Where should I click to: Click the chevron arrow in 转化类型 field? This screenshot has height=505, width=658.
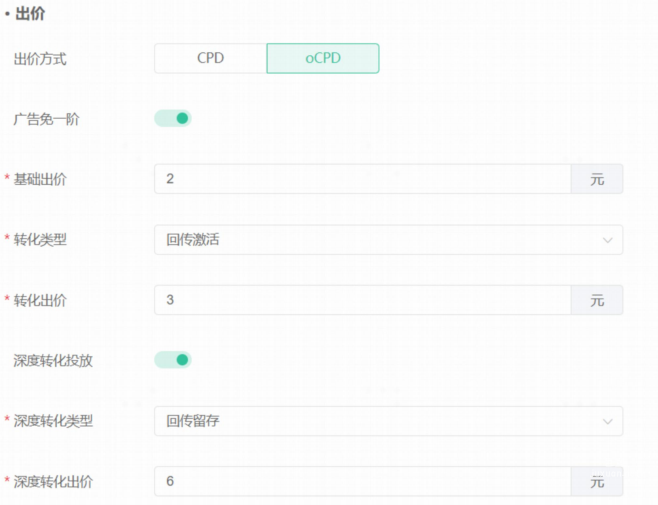(x=607, y=240)
